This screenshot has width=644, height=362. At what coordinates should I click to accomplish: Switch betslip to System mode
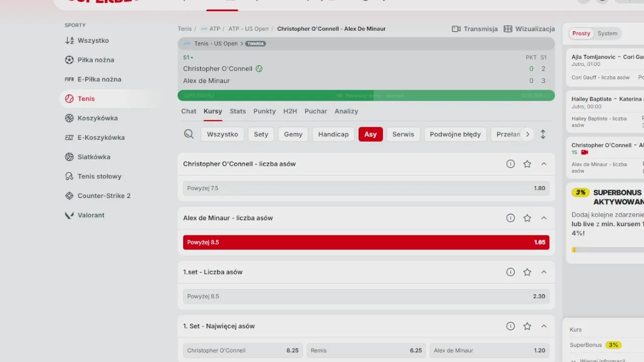coord(607,34)
